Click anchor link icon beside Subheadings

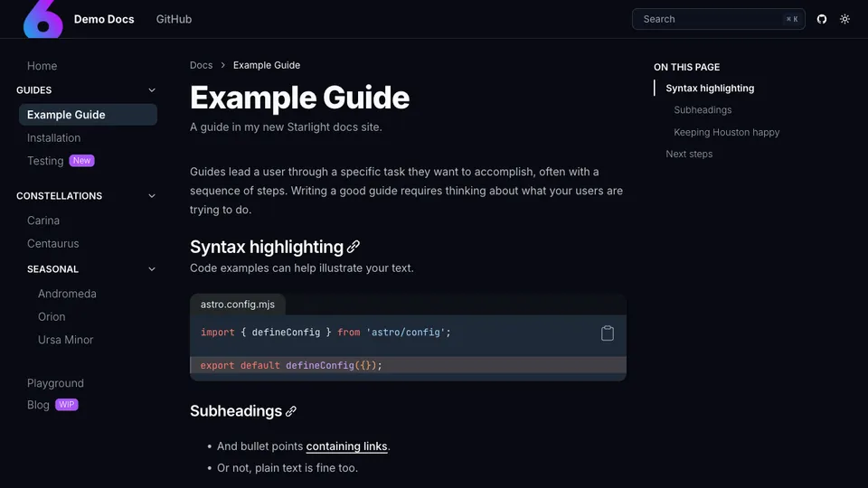(x=291, y=411)
